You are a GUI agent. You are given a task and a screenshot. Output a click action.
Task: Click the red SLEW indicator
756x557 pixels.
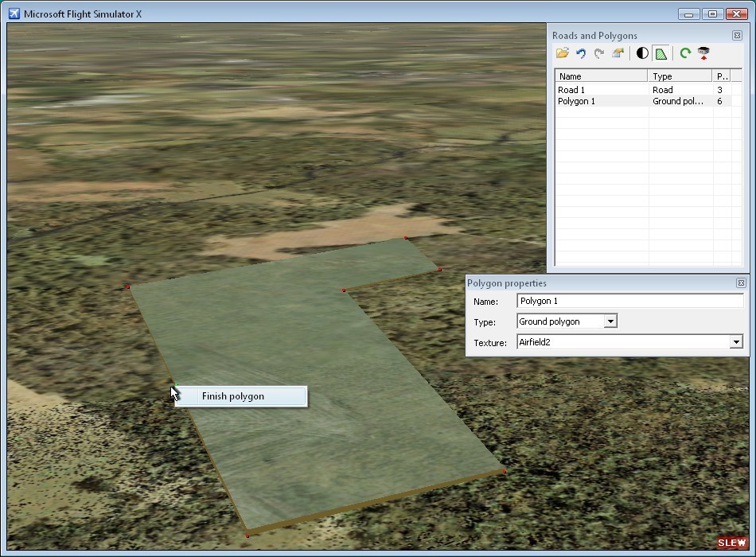pos(731,543)
